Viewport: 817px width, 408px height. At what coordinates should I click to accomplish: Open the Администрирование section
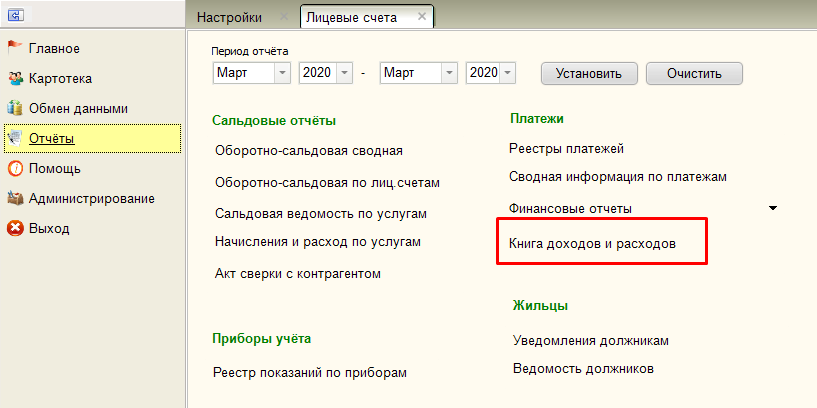tap(92, 199)
